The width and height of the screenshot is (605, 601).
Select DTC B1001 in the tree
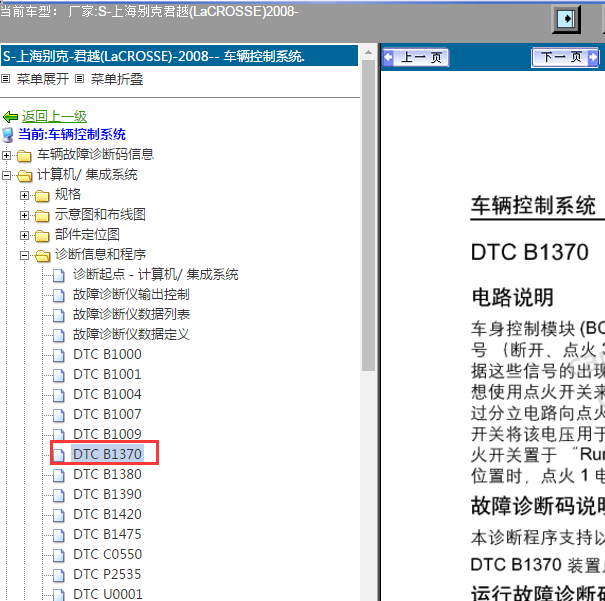(107, 375)
